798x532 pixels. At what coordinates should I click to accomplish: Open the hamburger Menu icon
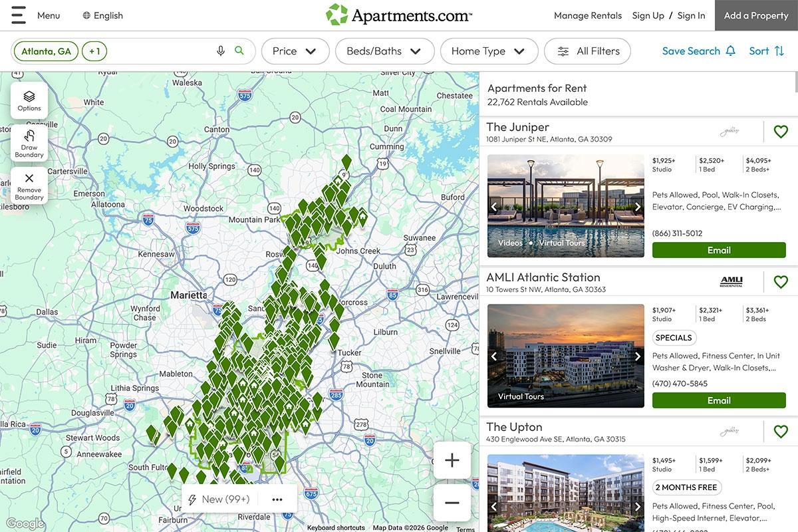tap(18, 15)
